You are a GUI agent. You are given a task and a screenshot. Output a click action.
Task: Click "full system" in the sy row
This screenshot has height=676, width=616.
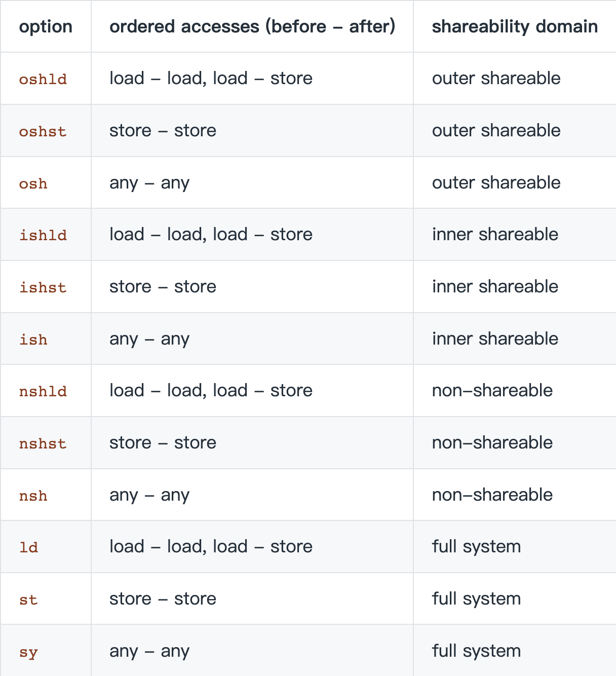click(x=476, y=651)
